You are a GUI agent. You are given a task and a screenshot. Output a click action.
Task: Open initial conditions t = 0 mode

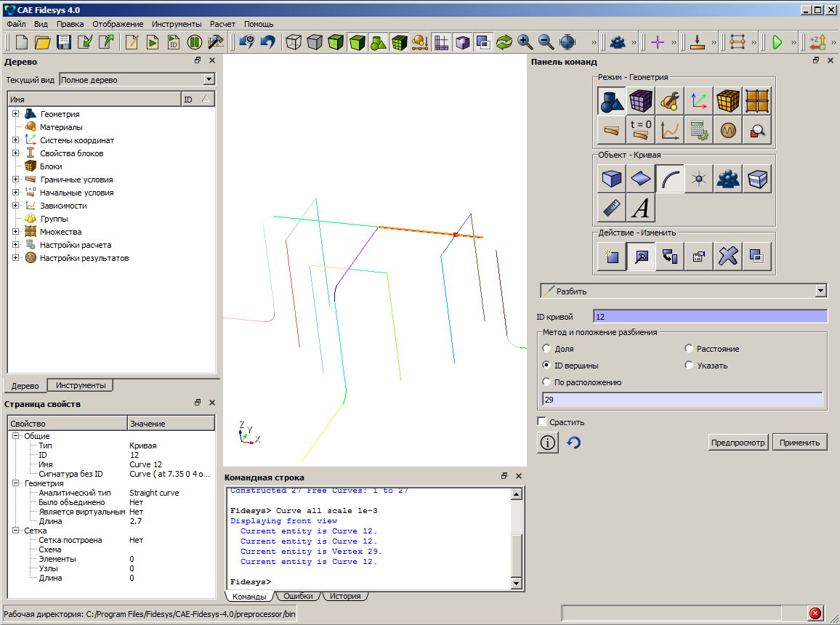(x=641, y=129)
